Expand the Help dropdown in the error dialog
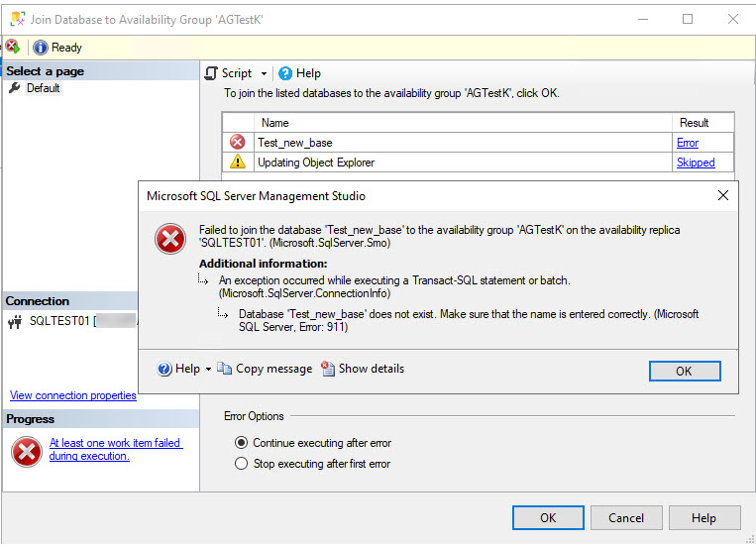Image resolution: width=756 pixels, height=545 pixels. coord(208,370)
